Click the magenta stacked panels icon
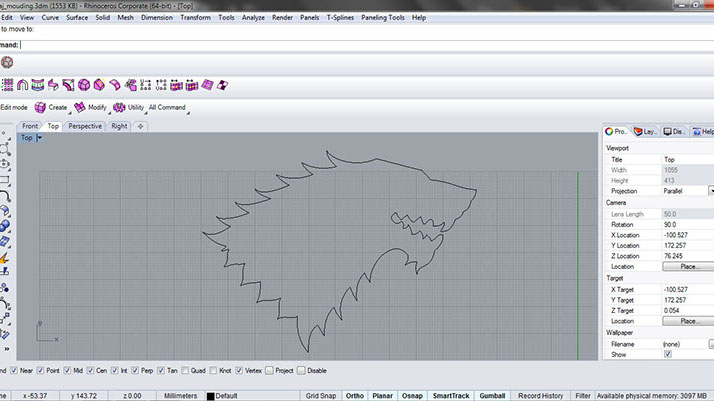The height and width of the screenshot is (401, 714). pyautogui.click(x=130, y=85)
